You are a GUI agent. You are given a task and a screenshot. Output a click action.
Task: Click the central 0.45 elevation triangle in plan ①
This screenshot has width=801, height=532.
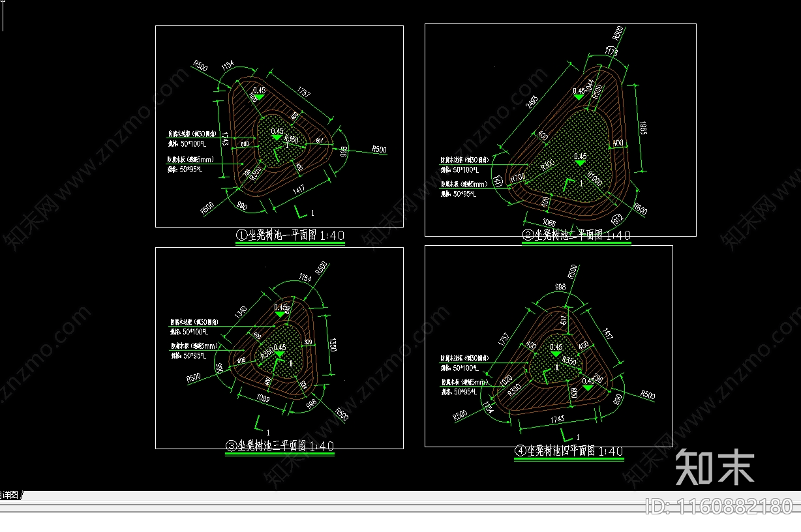[277, 137]
